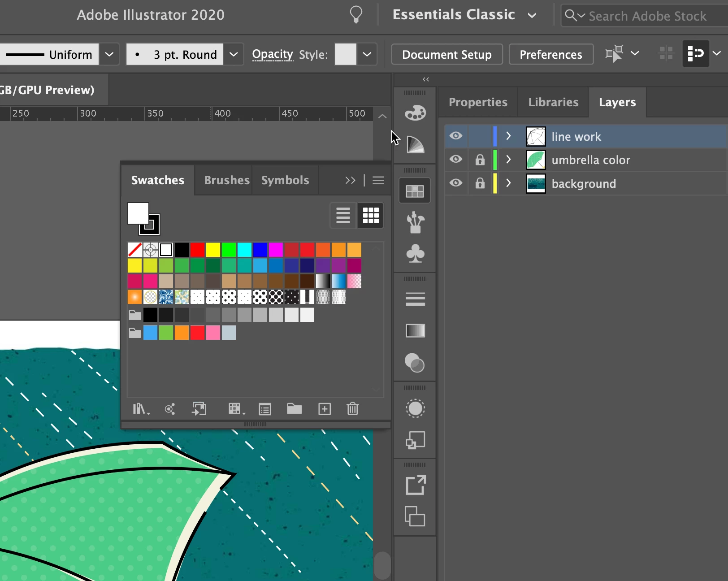Open the Opacity panel link
The image size is (728, 581).
(273, 54)
